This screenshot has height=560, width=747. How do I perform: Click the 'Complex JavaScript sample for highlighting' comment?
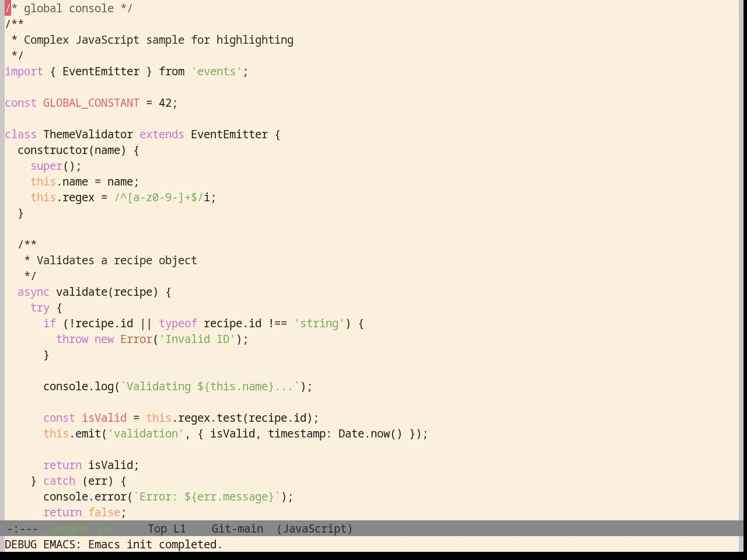point(159,40)
